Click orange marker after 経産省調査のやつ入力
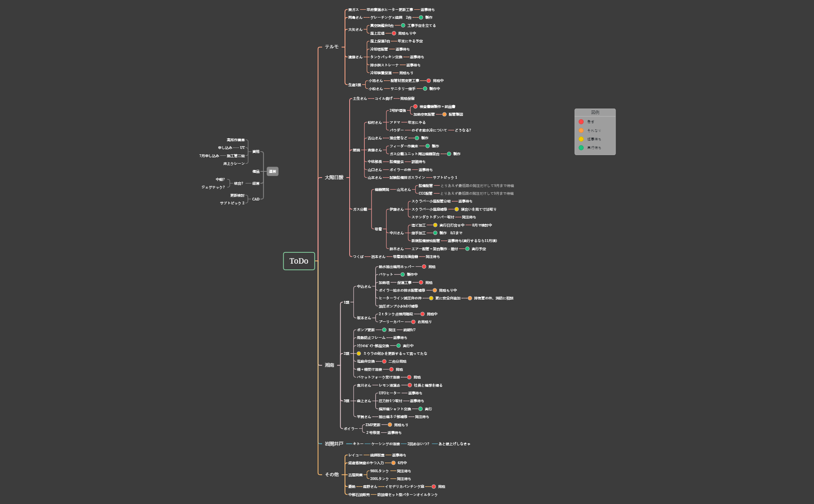This screenshot has height=504, width=814. pos(393,463)
